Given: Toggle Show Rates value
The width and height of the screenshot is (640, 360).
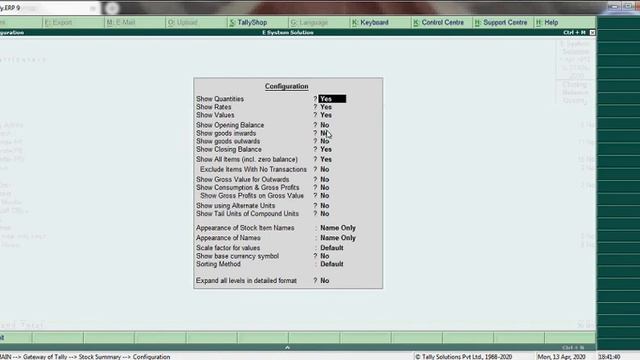Looking at the screenshot, I should [x=326, y=107].
